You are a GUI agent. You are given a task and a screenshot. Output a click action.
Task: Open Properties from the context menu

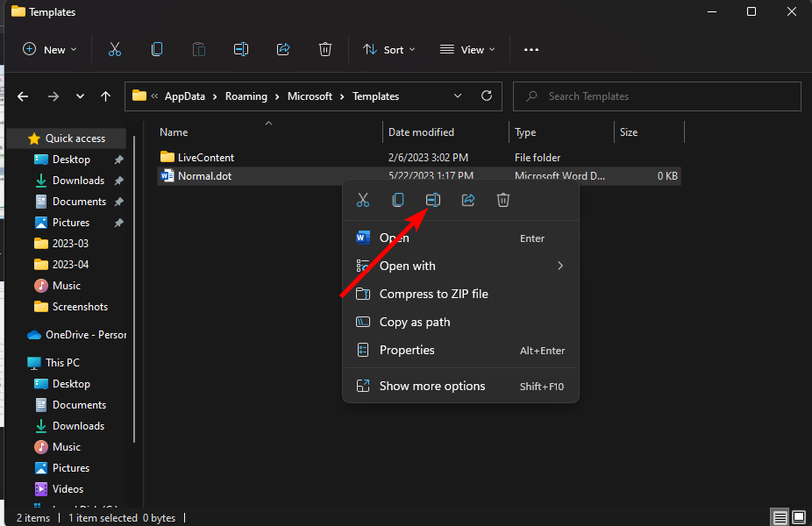(x=460, y=350)
